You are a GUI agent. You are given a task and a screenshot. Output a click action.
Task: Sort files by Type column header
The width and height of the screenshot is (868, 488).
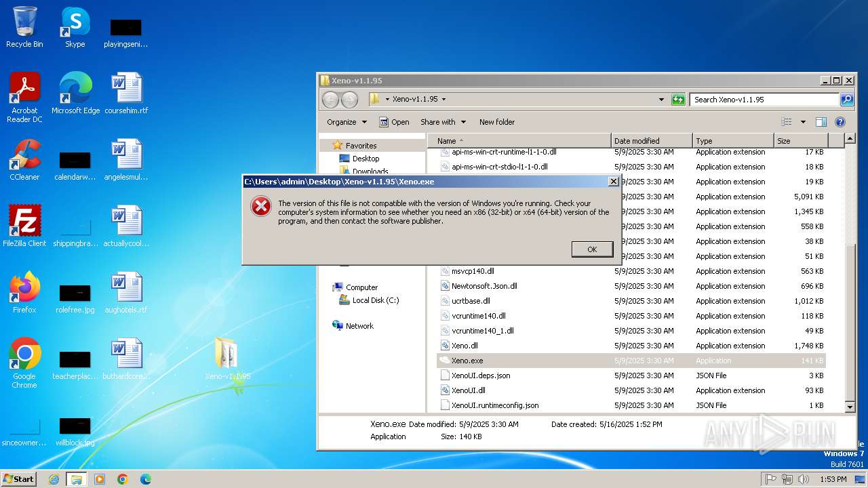click(733, 141)
